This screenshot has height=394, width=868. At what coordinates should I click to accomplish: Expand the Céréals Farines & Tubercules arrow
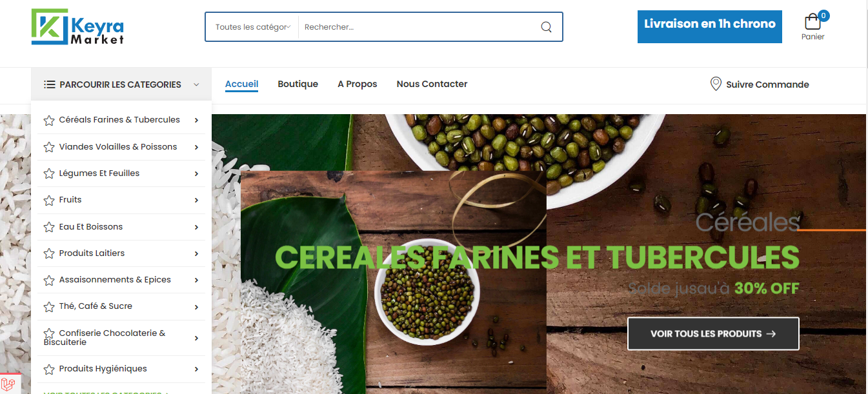tap(196, 121)
